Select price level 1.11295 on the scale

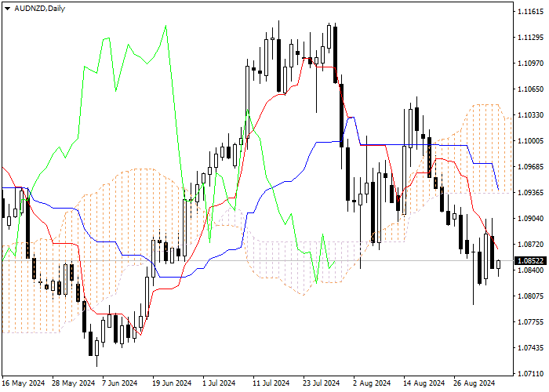click(x=530, y=38)
